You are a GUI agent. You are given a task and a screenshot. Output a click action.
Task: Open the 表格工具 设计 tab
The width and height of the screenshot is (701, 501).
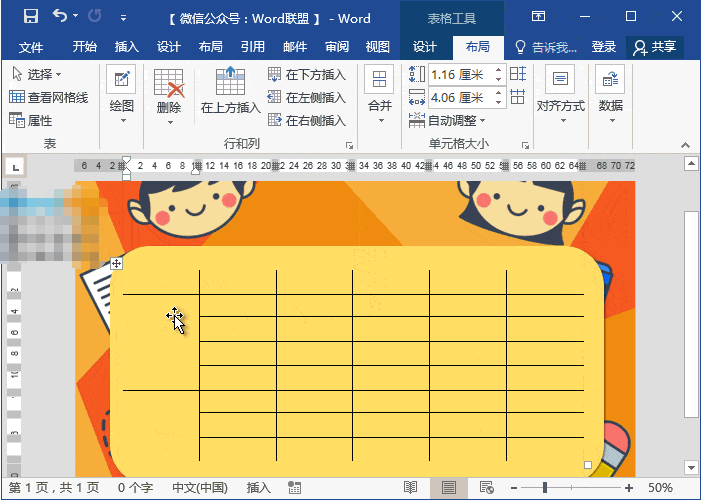point(424,46)
